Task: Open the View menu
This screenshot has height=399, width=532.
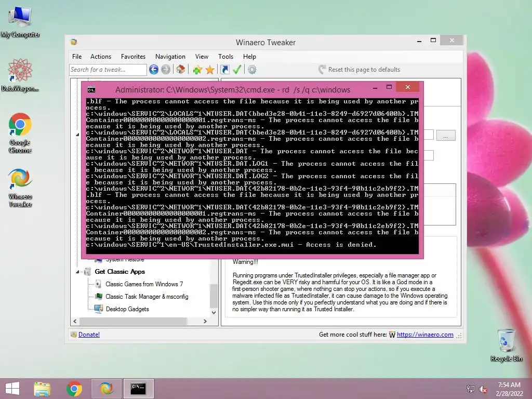Action: 202,57
